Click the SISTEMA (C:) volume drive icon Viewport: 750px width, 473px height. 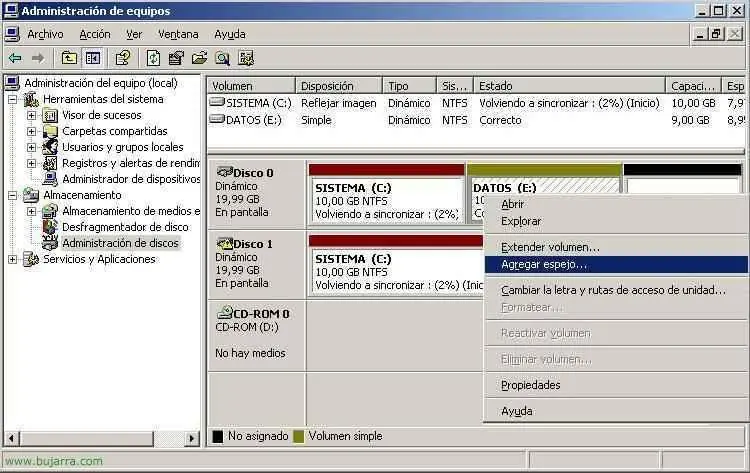point(218,102)
